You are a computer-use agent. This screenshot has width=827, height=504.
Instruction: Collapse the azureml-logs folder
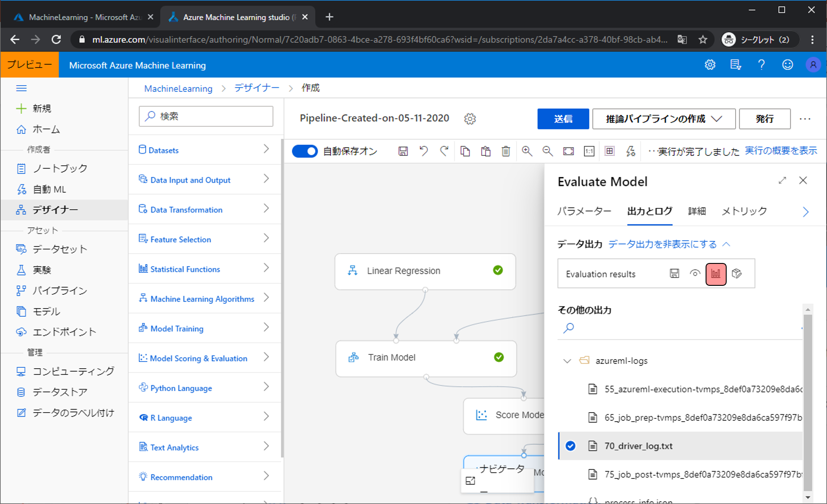(x=567, y=361)
